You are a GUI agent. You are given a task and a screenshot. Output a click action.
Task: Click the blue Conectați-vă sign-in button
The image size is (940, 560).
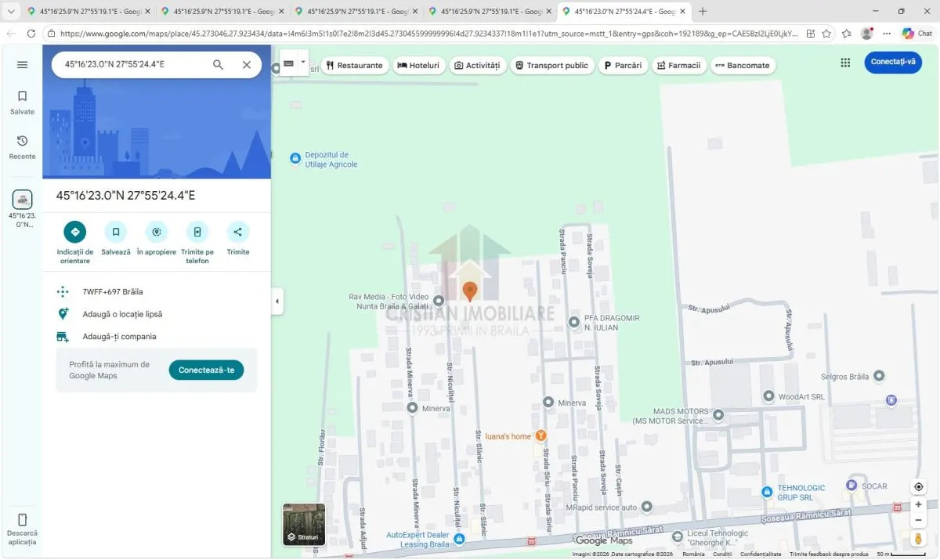[x=893, y=62]
